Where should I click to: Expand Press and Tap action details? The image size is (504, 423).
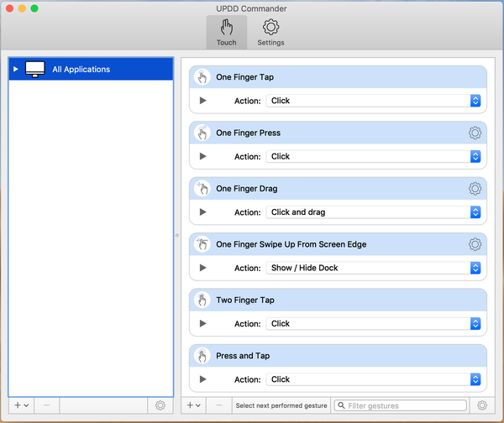(x=202, y=379)
